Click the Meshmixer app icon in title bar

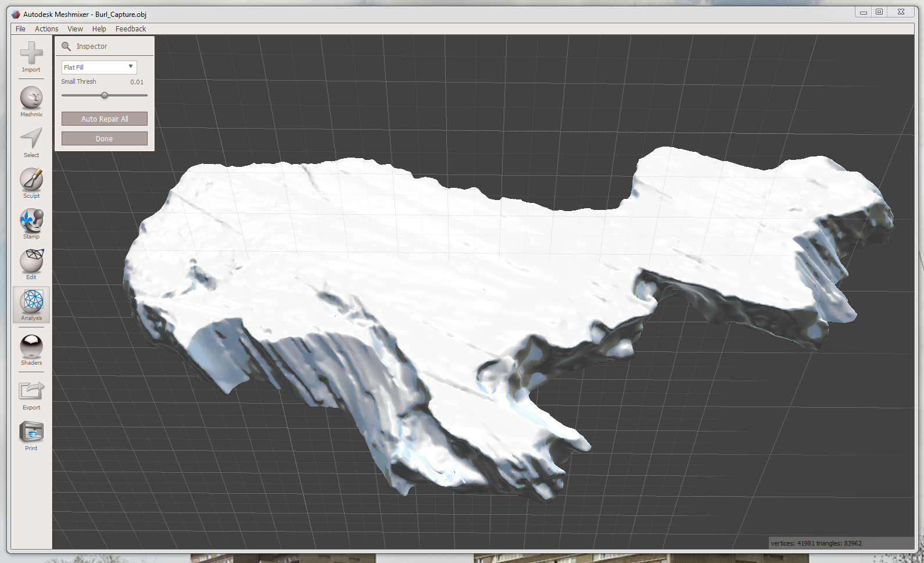[x=16, y=14]
